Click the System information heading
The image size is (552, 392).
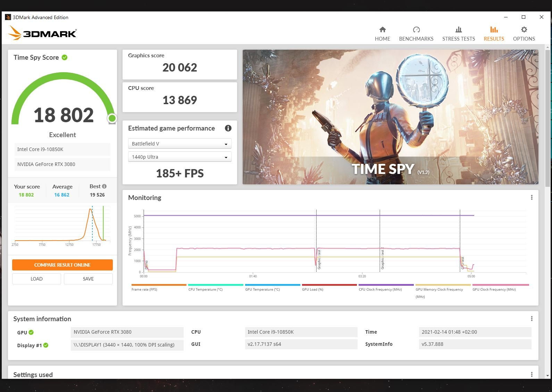pos(42,319)
